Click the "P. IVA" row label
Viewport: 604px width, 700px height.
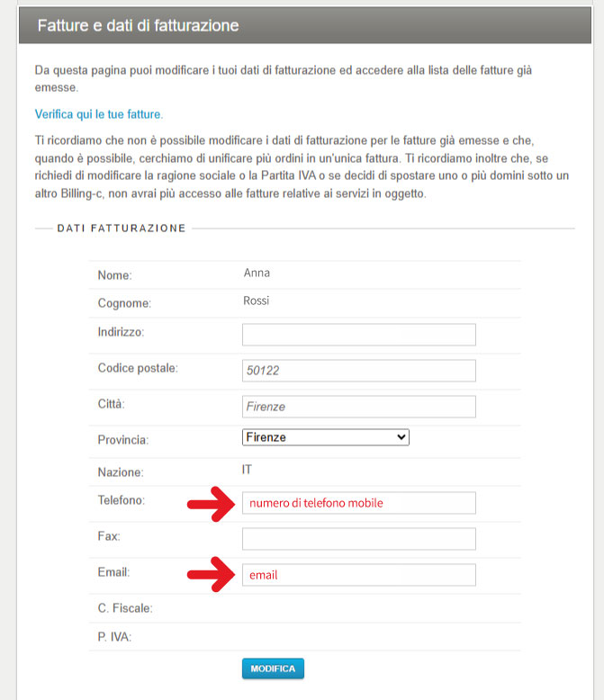(114, 638)
